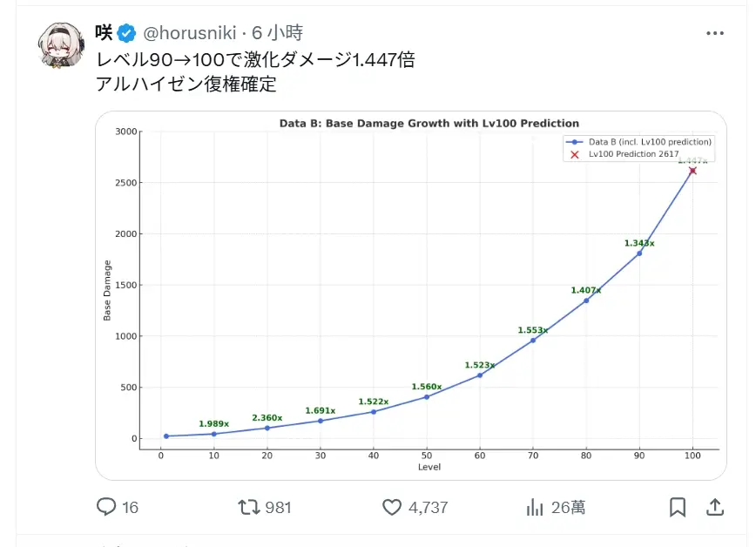Click the like count 4,737
This screenshot has height=547, width=756.
(429, 507)
